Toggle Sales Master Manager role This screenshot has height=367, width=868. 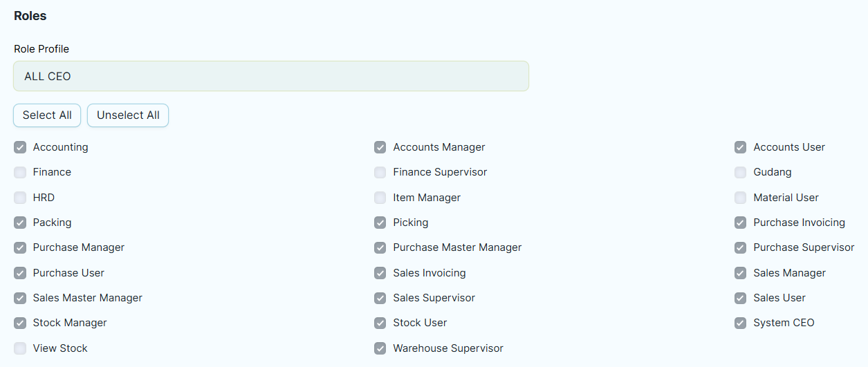click(x=20, y=298)
